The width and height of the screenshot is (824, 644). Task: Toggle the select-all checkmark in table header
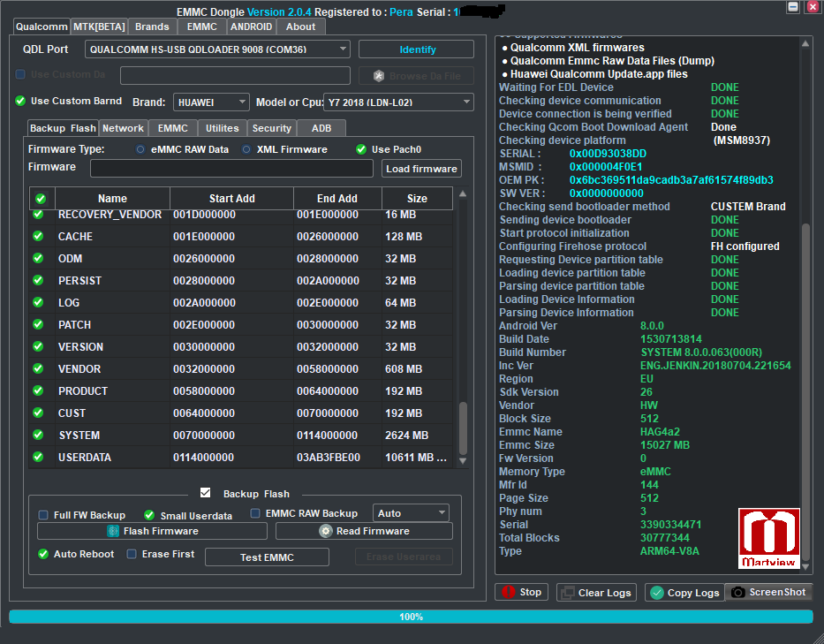click(40, 199)
